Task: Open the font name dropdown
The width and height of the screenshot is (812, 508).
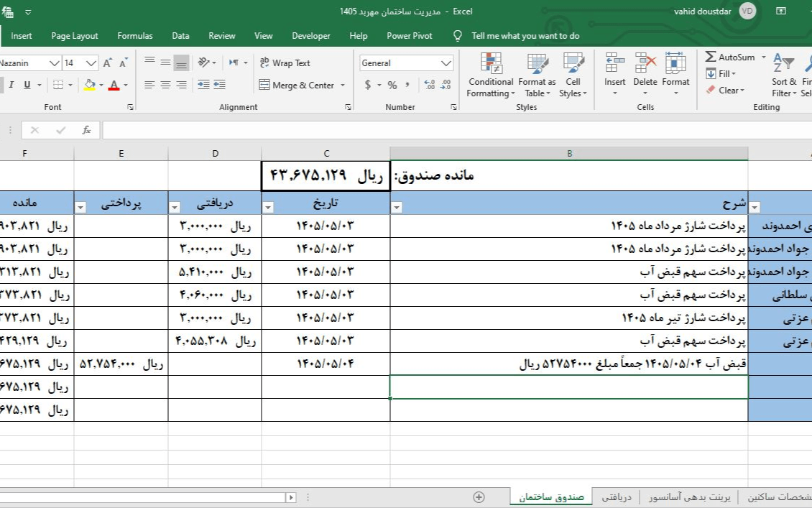Action: 54,63
